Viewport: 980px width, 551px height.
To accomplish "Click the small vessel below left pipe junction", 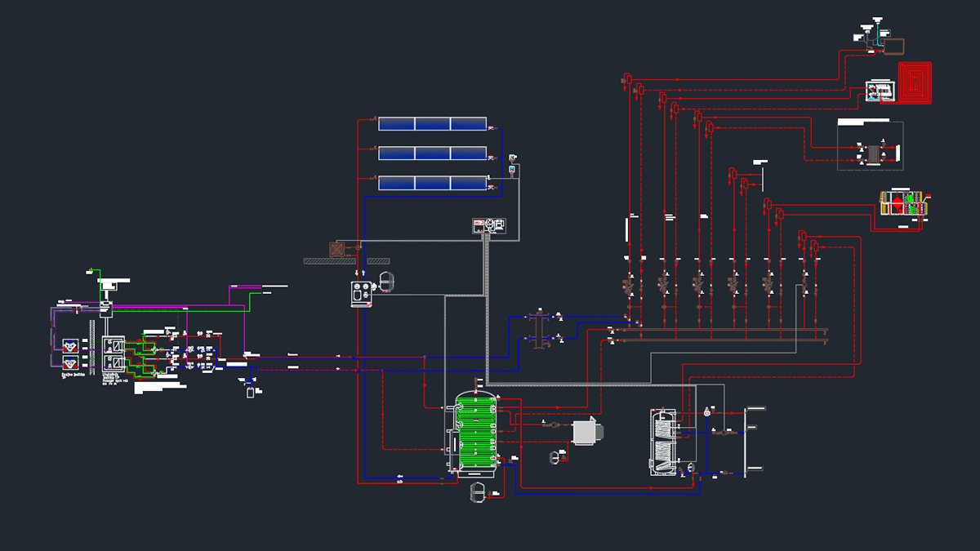I will (x=250, y=393).
